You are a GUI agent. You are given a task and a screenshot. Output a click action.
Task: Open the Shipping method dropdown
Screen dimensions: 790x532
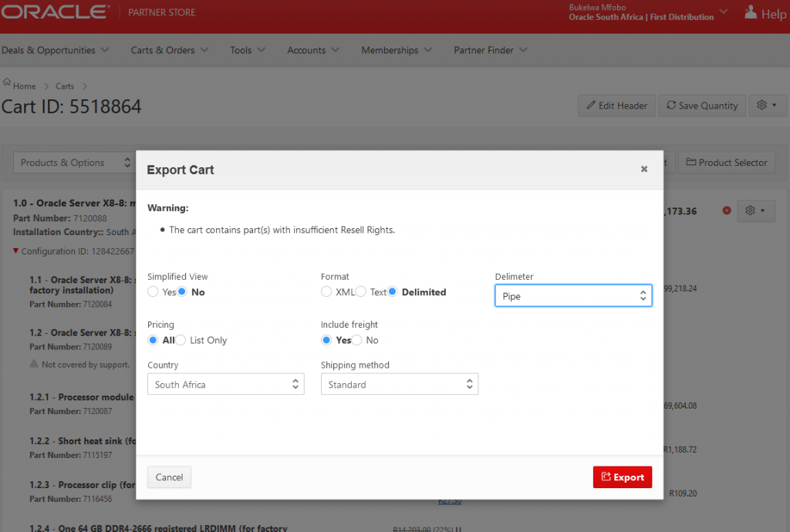399,385
